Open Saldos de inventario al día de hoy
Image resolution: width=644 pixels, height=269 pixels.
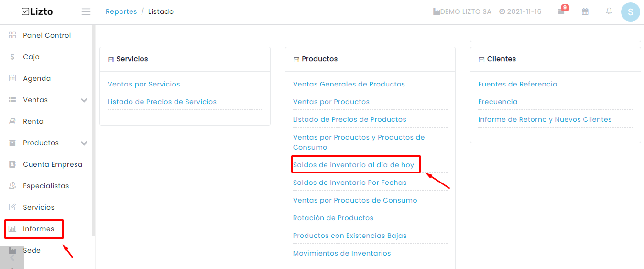[x=353, y=165]
